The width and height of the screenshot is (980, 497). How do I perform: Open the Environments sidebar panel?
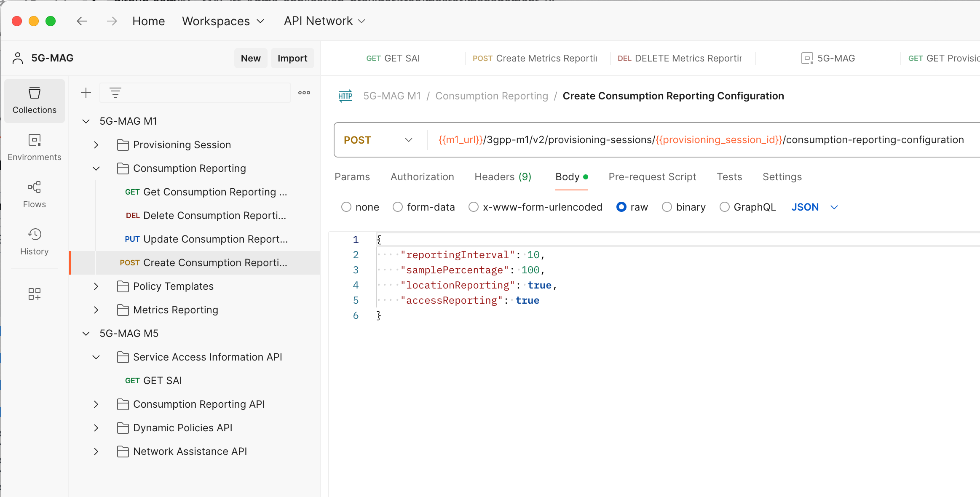tap(34, 147)
